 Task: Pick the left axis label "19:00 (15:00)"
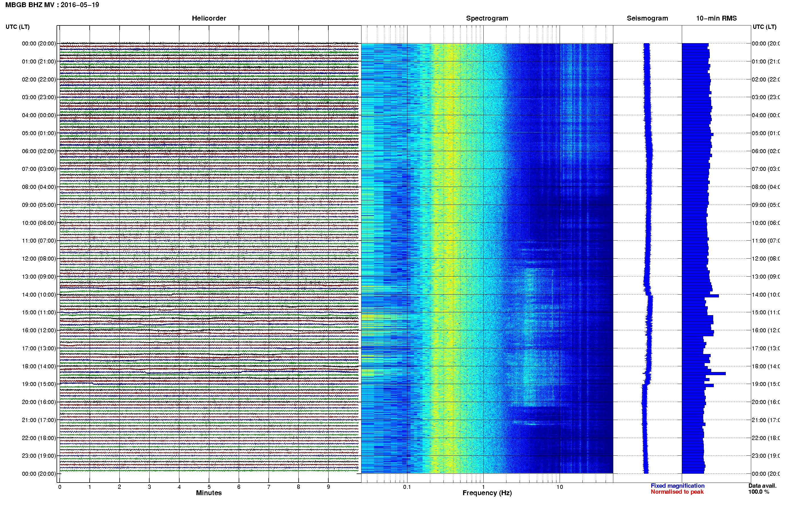tap(39, 384)
